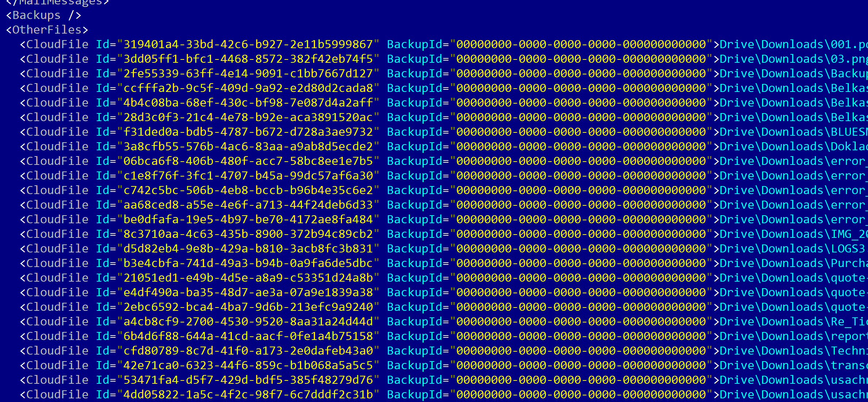The image size is (868, 402).
Task: Click the Drive\Downloads\Techn path entry
Action: click(x=794, y=351)
